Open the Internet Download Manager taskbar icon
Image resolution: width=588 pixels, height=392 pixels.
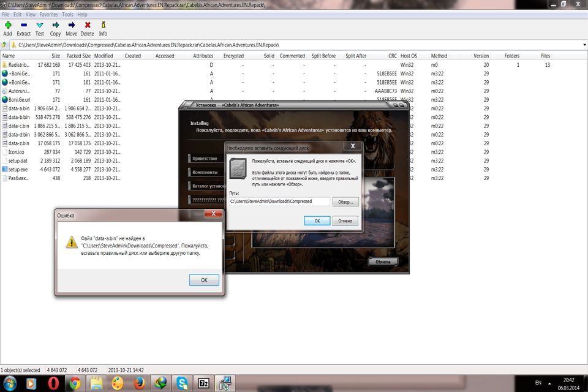[x=160, y=383]
